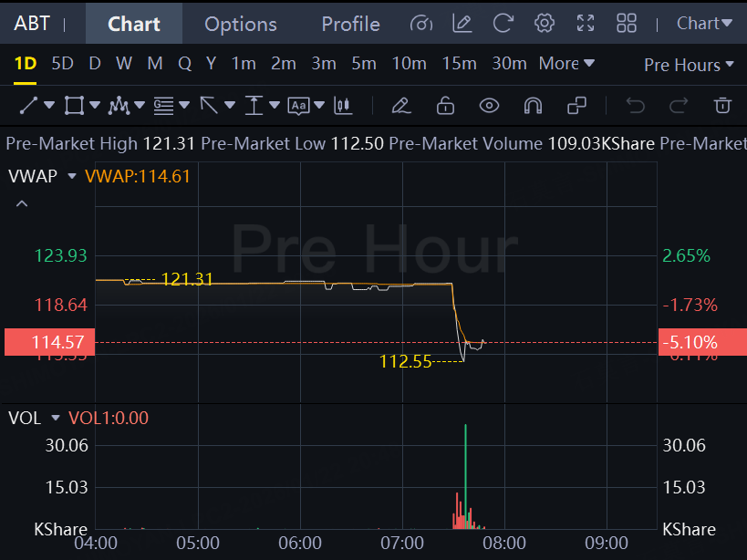Select the wave pattern drawing tool
Viewport: 747px width, 560px height.
click(119, 105)
